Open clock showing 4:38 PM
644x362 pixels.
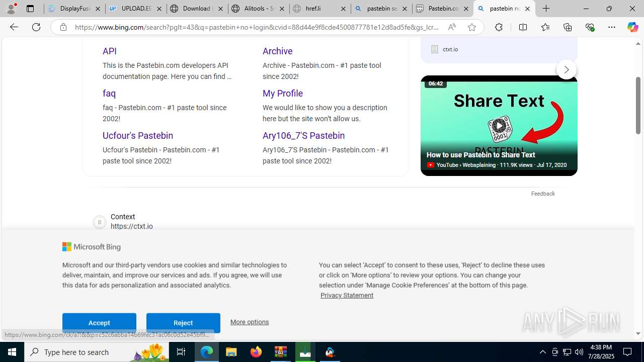(x=601, y=352)
